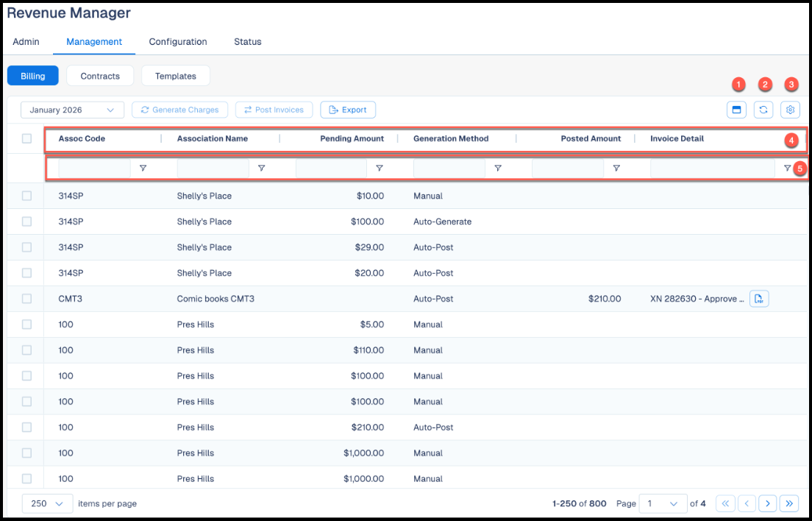Focus the Association Name filter input
Viewport: 812px width, 521px height.
[213, 169]
